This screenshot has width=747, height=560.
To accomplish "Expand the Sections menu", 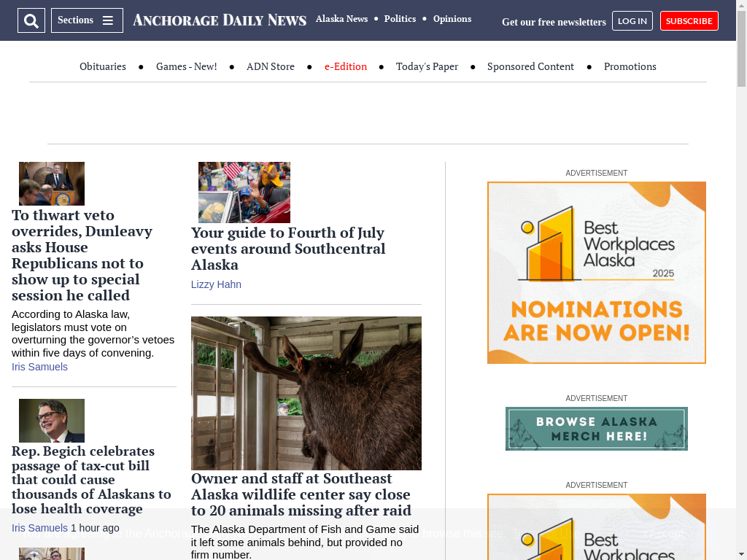I will pos(87,20).
